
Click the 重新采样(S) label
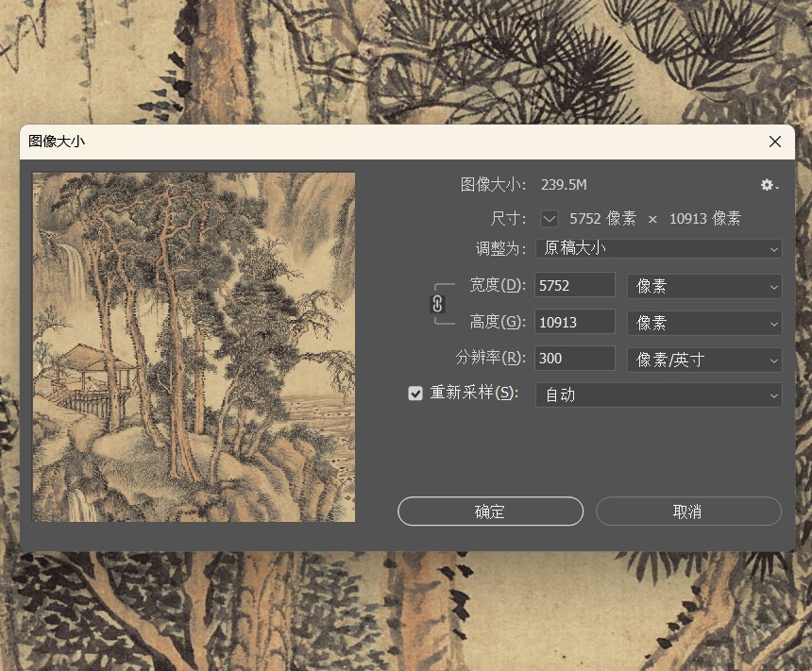[x=474, y=393]
